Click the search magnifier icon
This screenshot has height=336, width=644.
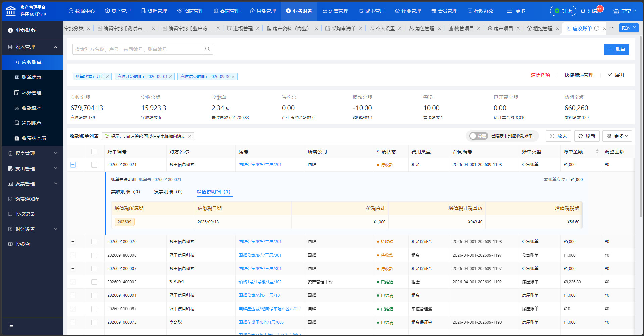(x=208, y=49)
